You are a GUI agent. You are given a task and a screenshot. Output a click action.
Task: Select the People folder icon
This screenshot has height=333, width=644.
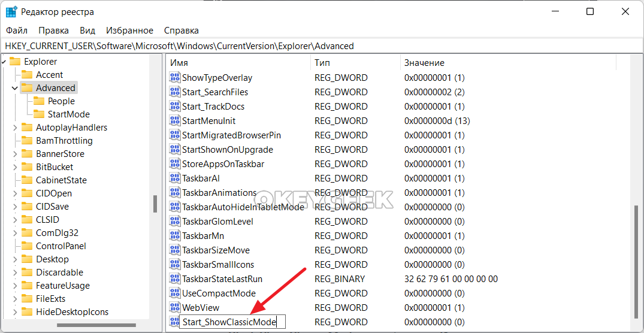39,101
